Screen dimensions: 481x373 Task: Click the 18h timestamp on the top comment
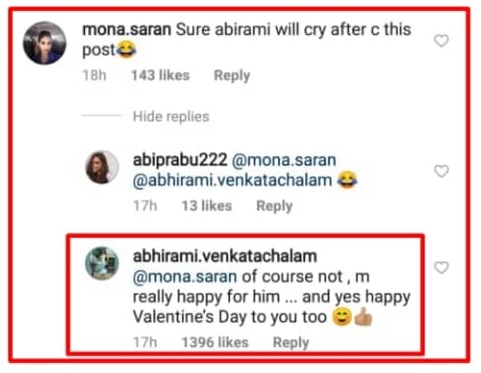(94, 75)
